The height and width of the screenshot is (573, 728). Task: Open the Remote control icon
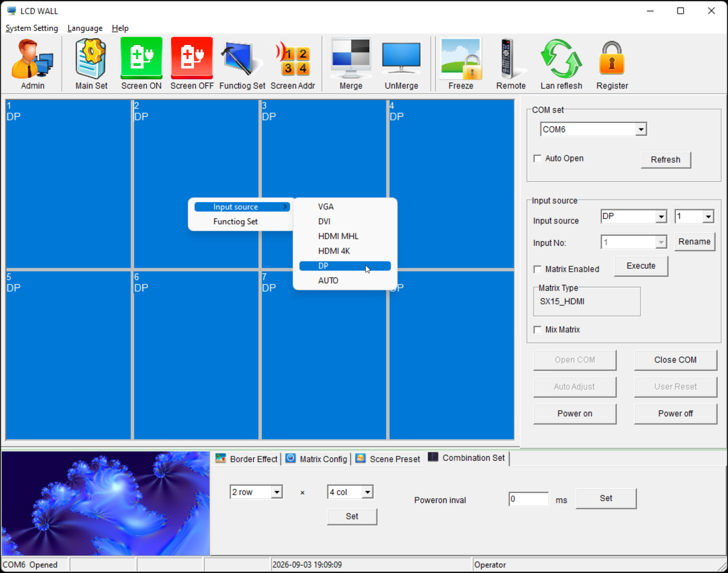point(509,58)
